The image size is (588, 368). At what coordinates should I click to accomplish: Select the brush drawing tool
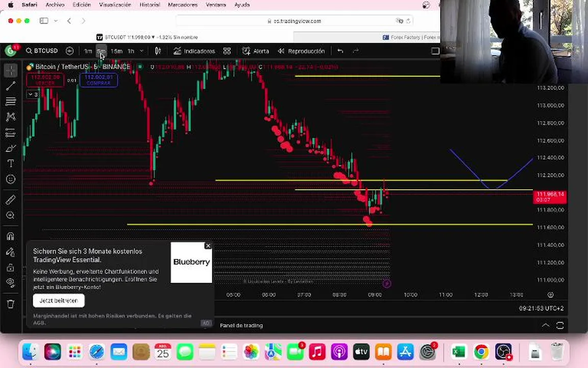11,148
